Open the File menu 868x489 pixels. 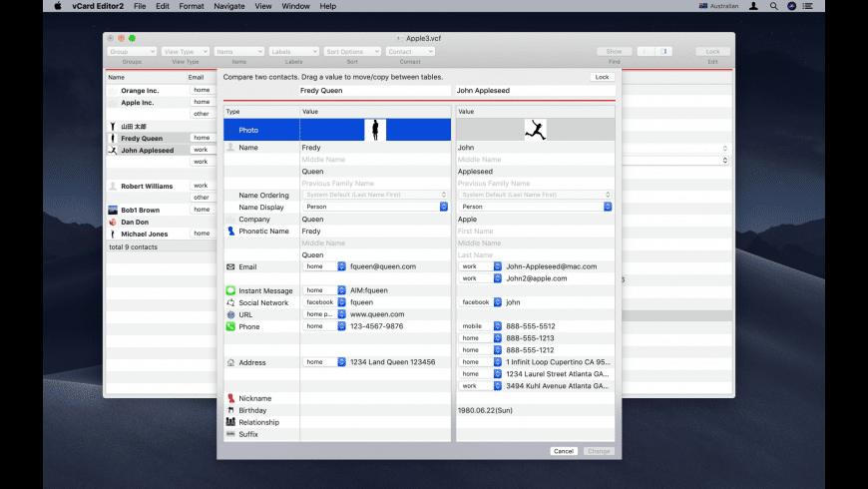coord(140,6)
